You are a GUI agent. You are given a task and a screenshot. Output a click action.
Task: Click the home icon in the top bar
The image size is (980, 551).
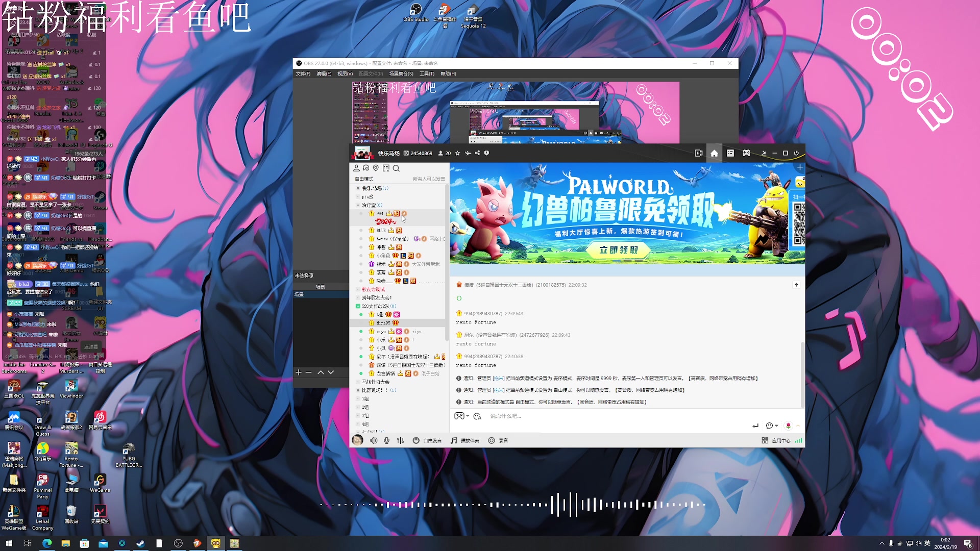(x=714, y=153)
